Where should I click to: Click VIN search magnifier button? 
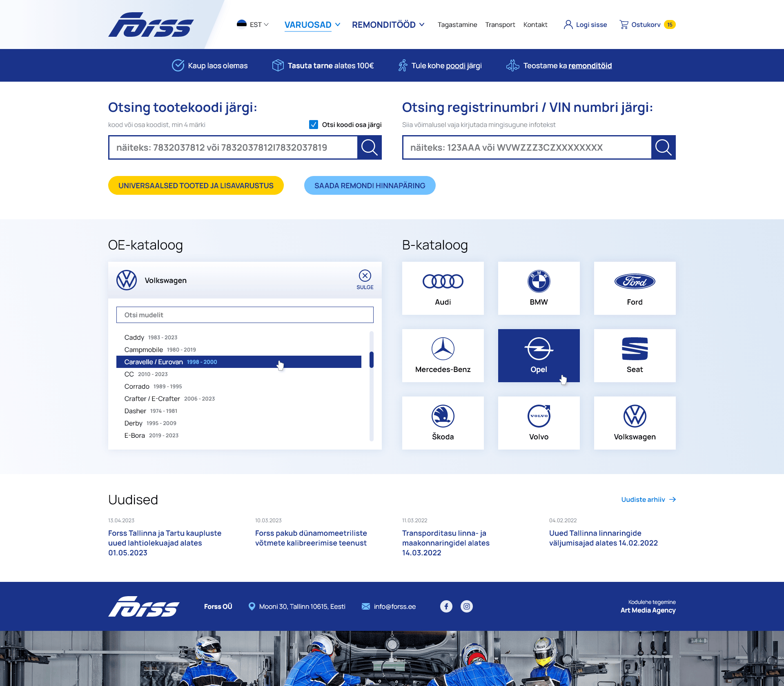coord(664,147)
